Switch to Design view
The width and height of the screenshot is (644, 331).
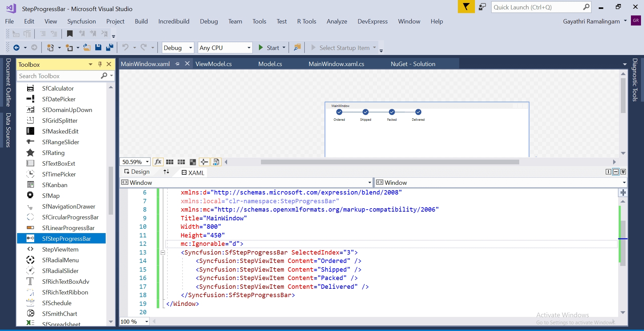[x=140, y=172]
